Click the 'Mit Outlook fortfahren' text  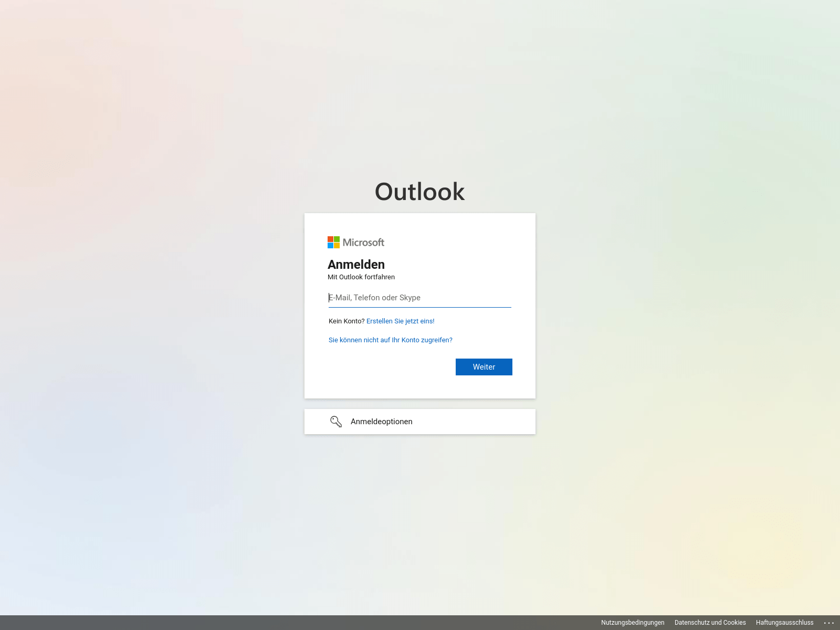click(361, 277)
